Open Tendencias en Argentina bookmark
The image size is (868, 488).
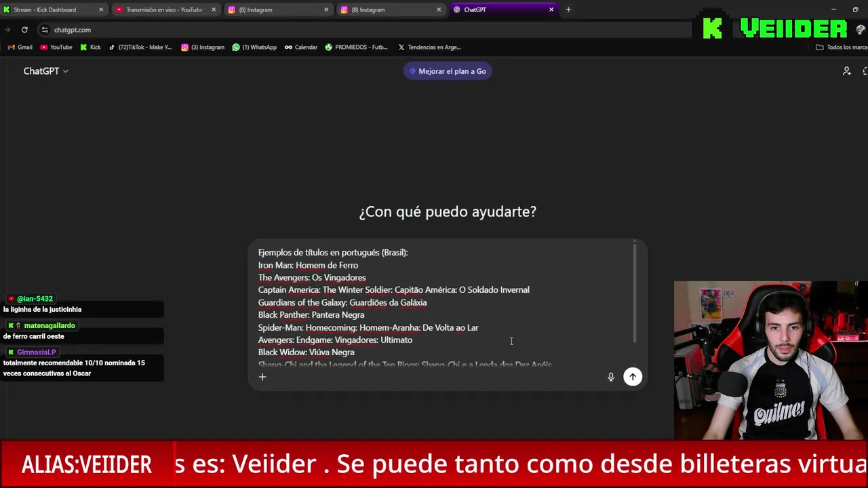point(429,47)
